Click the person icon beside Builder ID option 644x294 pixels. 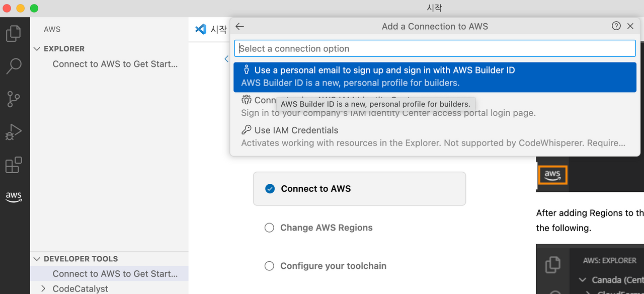[x=247, y=70]
